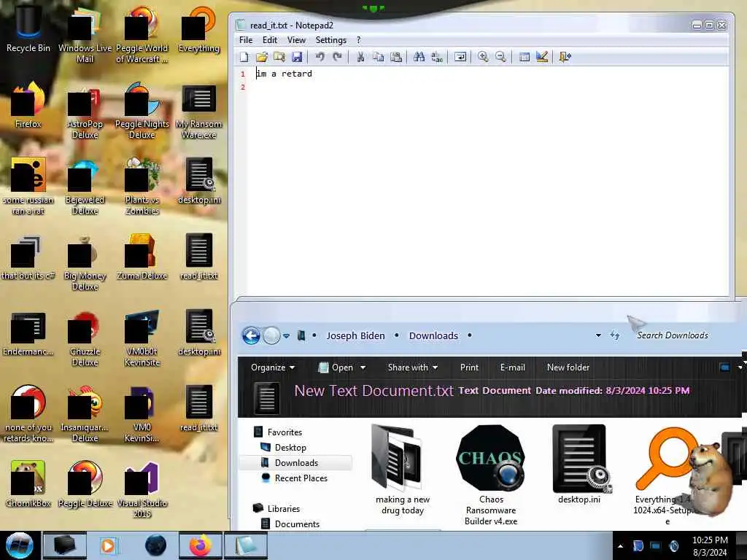Screen dimensions: 747x560
Task: Click the Open button in Explorer toolbar
Action: tap(336, 367)
